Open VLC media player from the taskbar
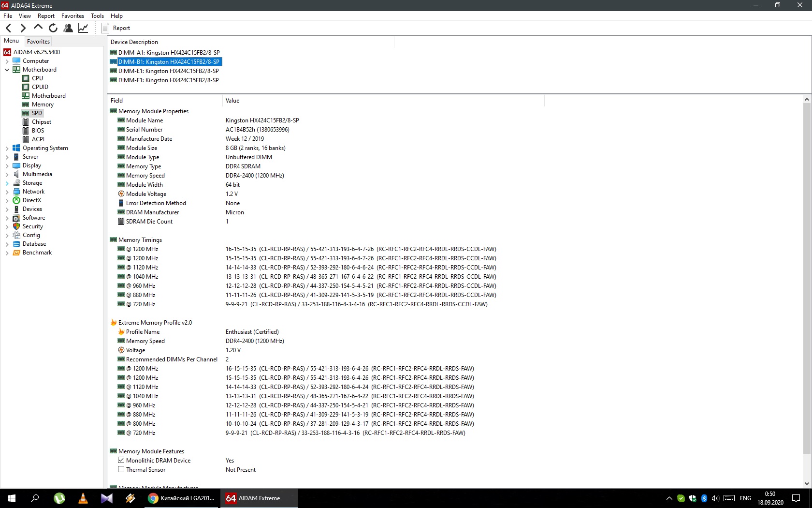Viewport: 812px width, 508px height. [x=83, y=498]
